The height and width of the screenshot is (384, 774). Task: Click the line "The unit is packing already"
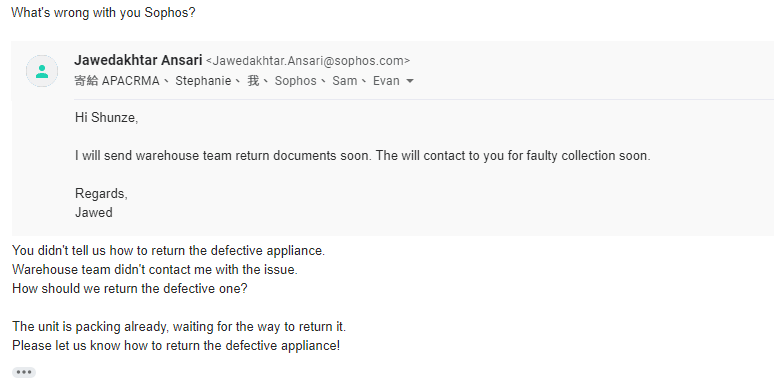click(179, 327)
